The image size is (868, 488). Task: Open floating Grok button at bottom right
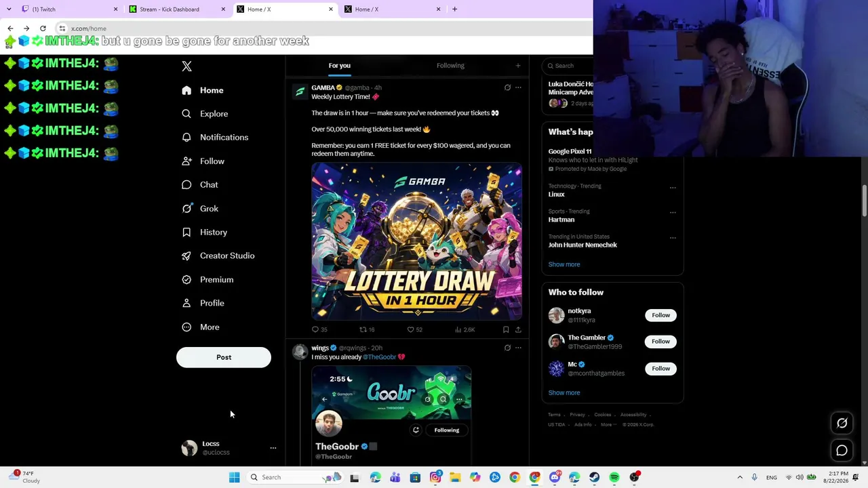click(842, 423)
